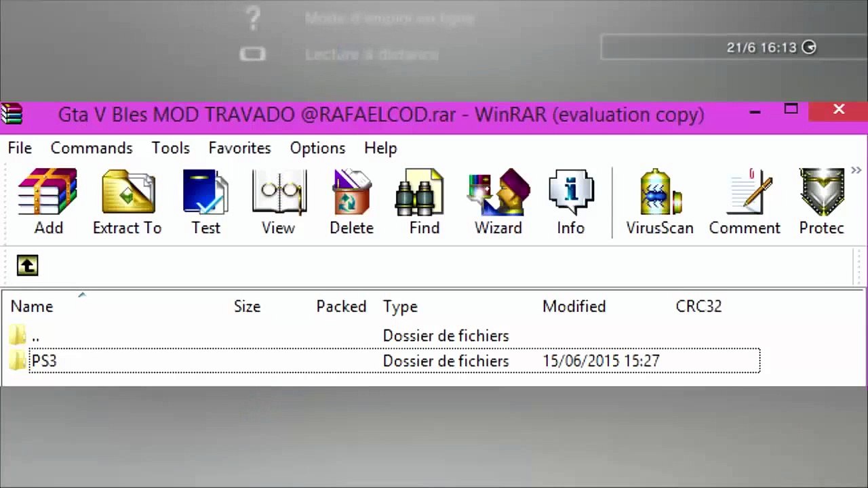Sort by Packed column header
Screen dimensions: 868x488
pos(341,306)
